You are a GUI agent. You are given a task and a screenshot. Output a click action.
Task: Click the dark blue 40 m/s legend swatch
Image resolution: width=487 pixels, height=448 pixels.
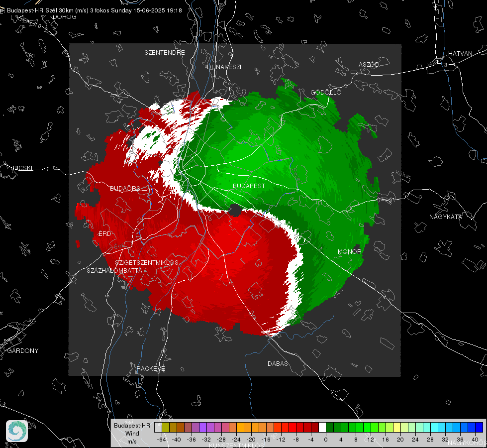(479, 428)
